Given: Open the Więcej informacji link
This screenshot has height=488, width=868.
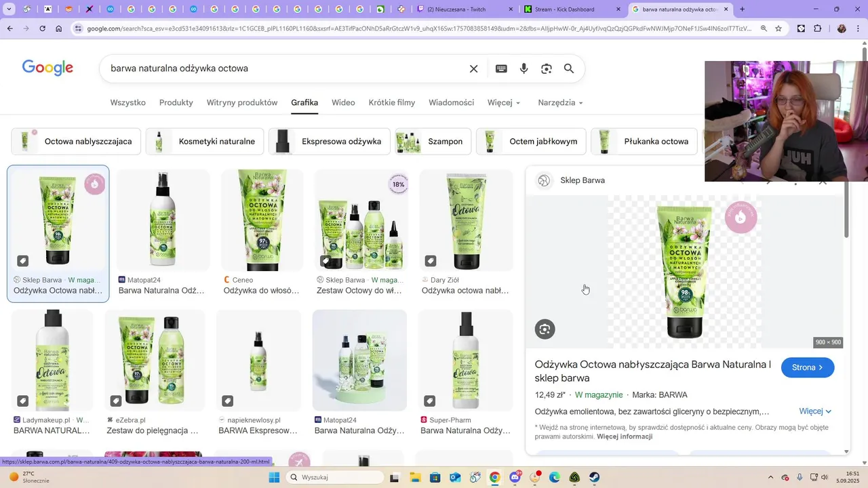Looking at the screenshot, I should pos(625,436).
